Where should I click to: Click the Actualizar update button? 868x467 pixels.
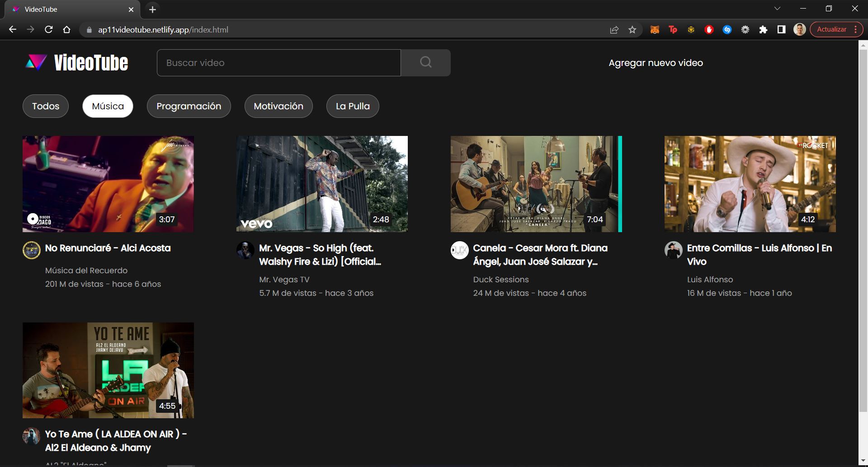point(831,29)
